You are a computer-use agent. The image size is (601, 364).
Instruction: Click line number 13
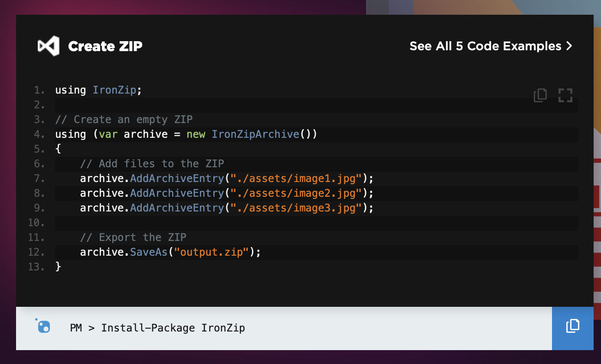click(36, 267)
